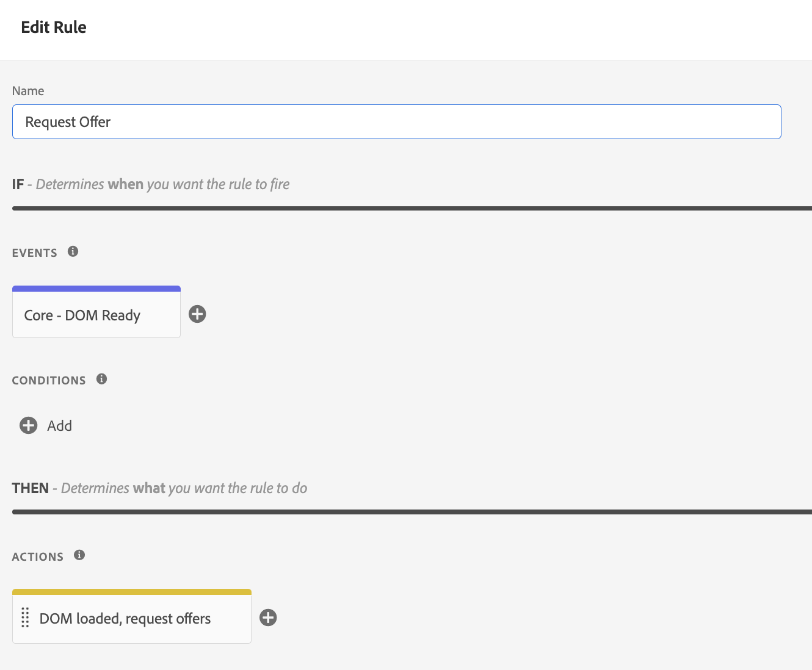Open the Events info tooltip icon
Image resolution: width=812 pixels, height=670 pixels.
[x=73, y=251]
